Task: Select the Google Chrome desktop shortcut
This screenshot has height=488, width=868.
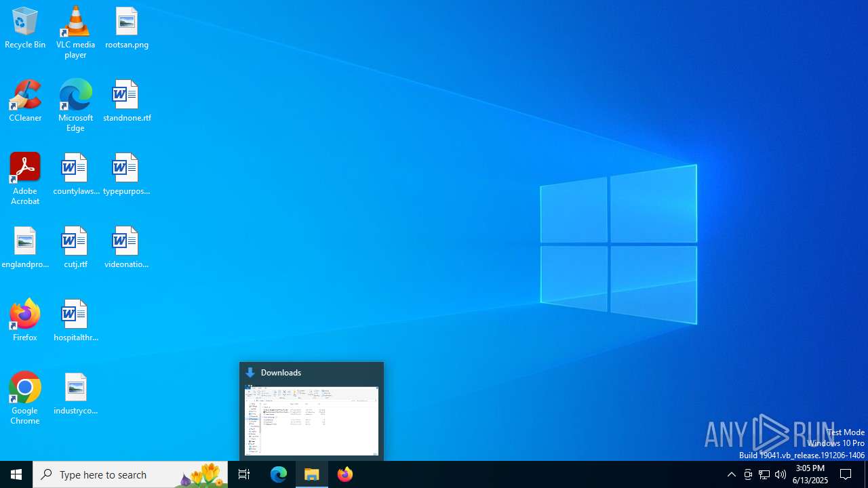Action: click(25, 399)
